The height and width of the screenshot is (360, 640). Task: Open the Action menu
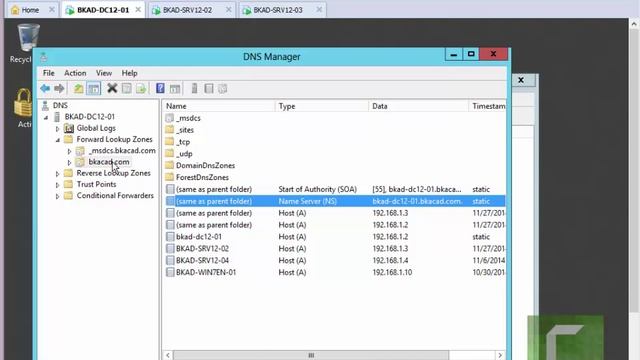pyautogui.click(x=75, y=73)
